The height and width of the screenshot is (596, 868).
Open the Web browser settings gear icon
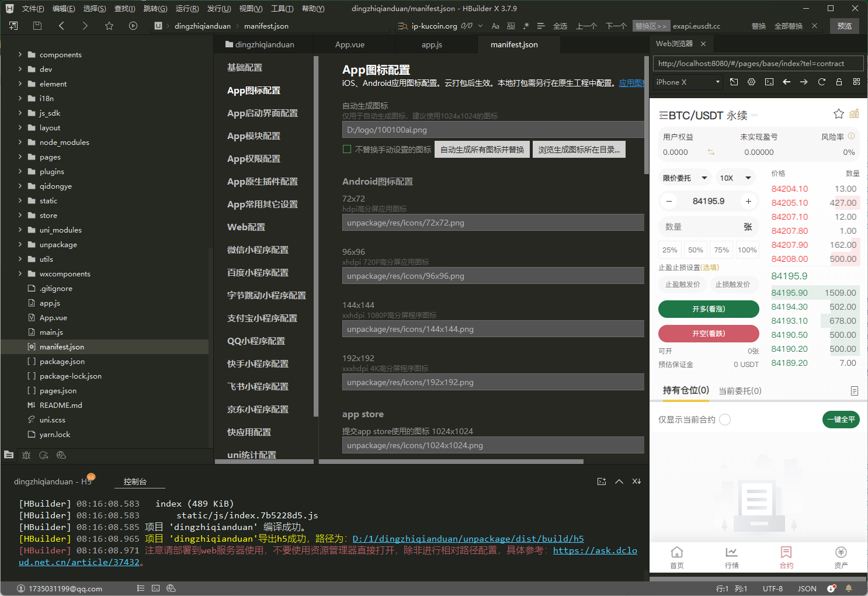752,82
